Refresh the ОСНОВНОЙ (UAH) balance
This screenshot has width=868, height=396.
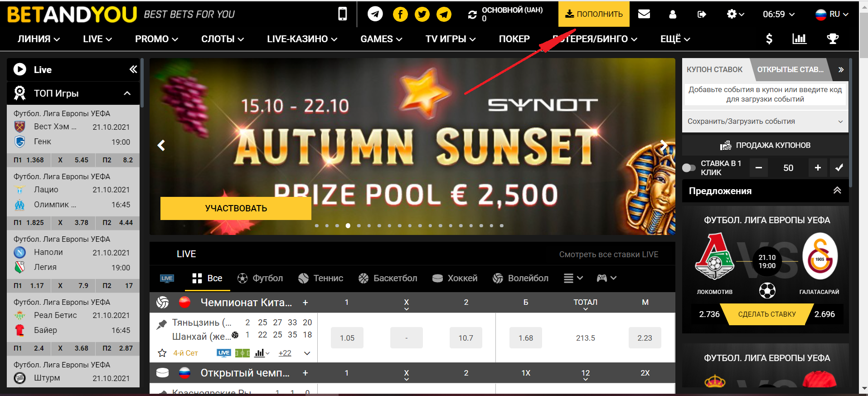click(x=472, y=15)
